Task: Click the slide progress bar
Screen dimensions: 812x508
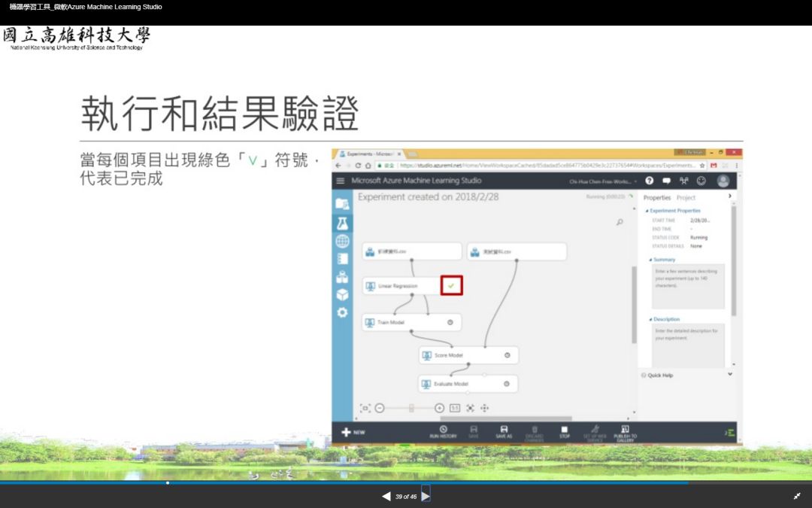Action: (x=406, y=482)
